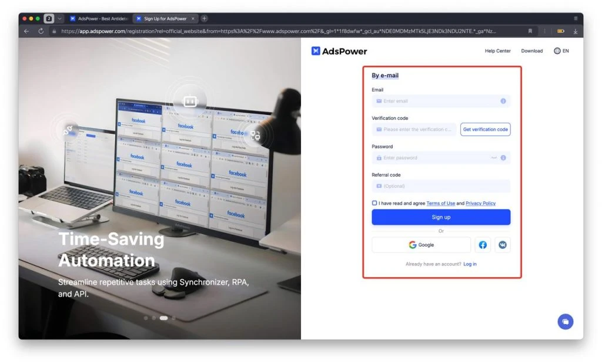Screen dimensions: 602x364
Task: Click the info icon in Password field
Action: [x=503, y=158]
